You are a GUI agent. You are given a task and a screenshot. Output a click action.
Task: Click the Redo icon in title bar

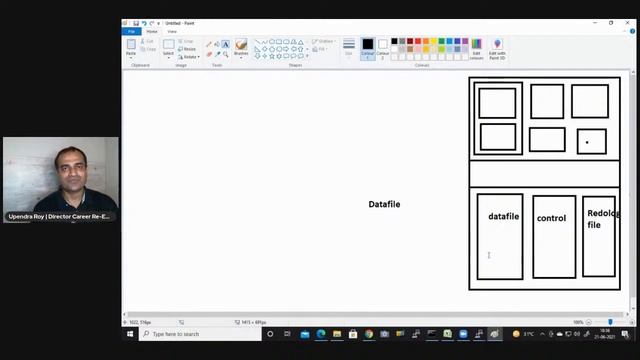click(151, 23)
